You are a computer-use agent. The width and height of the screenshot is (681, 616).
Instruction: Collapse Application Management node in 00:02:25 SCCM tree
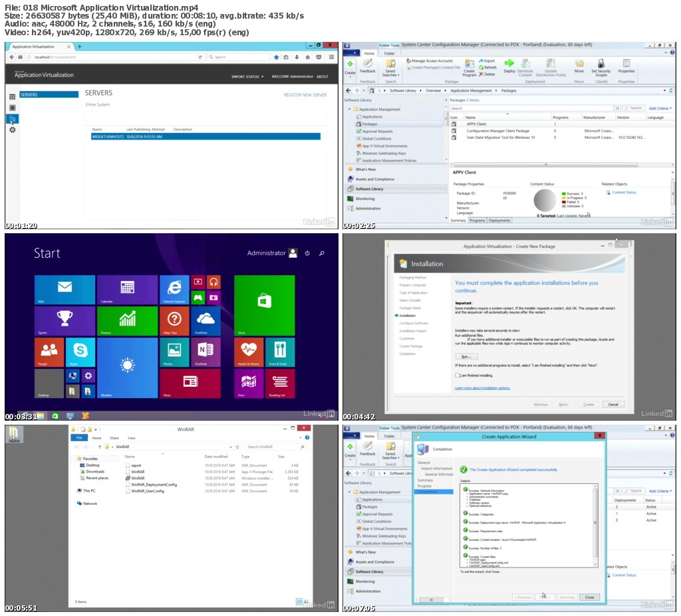[x=350, y=110]
